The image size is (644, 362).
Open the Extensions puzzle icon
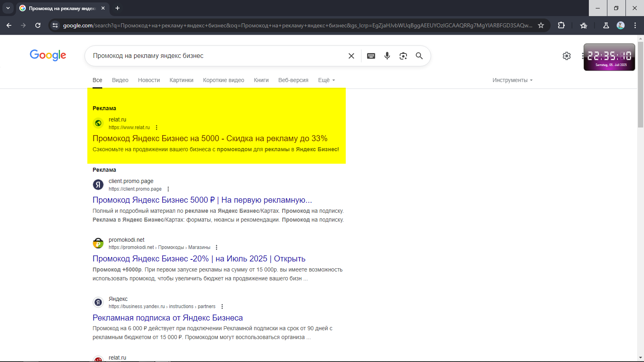click(561, 25)
